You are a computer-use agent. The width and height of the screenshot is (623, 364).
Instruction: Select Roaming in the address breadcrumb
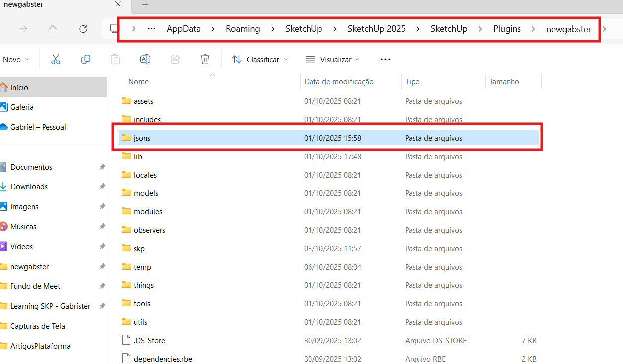click(243, 29)
